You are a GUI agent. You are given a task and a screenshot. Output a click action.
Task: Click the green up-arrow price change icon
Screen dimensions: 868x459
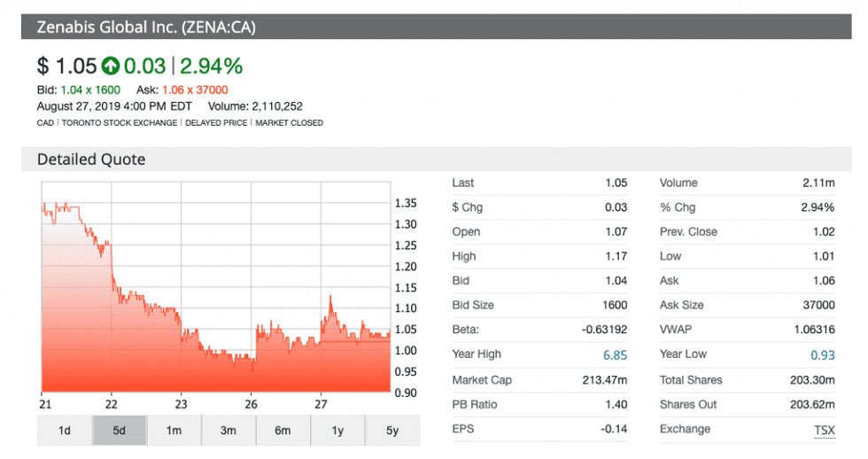click(111, 66)
